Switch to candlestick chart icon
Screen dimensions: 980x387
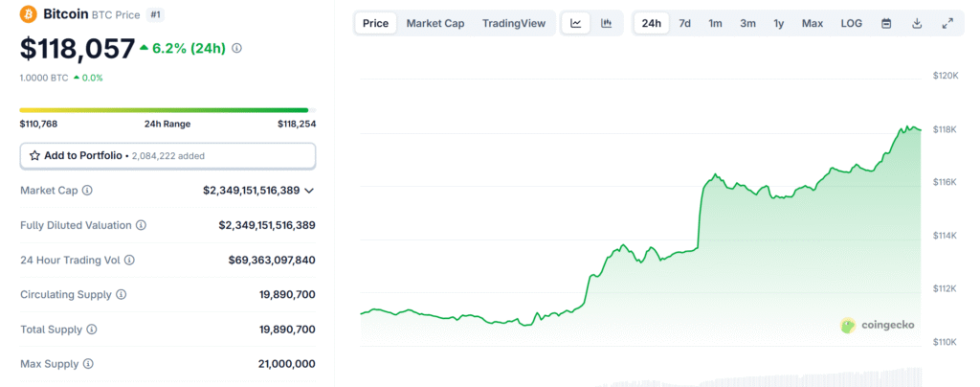click(x=607, y=23)
